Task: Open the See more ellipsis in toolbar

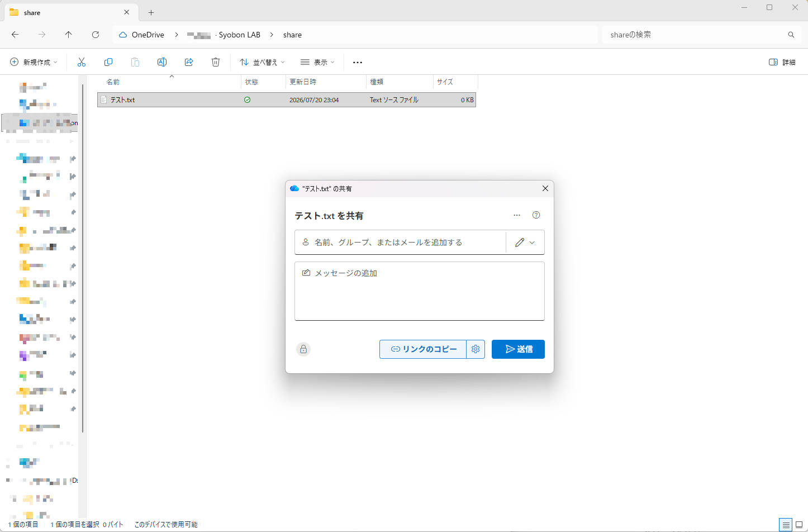Action: point(358,62)
